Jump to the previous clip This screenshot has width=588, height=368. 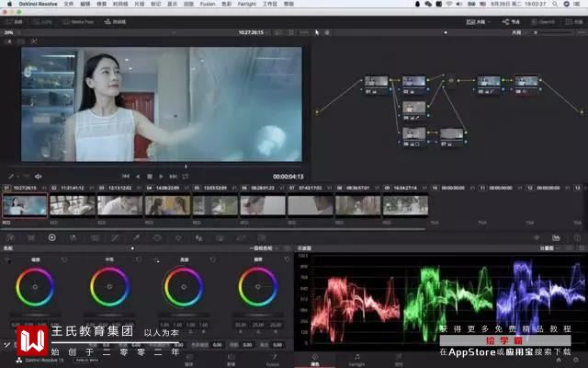tap(126, 176)
